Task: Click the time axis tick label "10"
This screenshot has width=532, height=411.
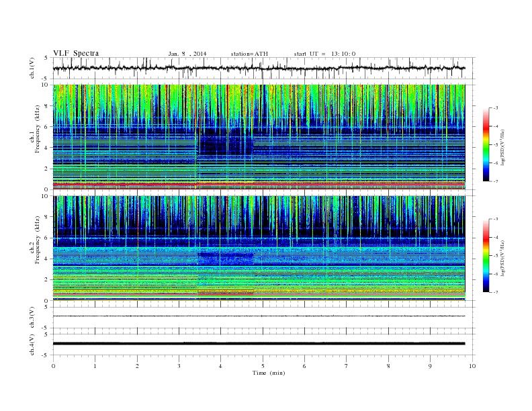Action: tap(472, 366)
